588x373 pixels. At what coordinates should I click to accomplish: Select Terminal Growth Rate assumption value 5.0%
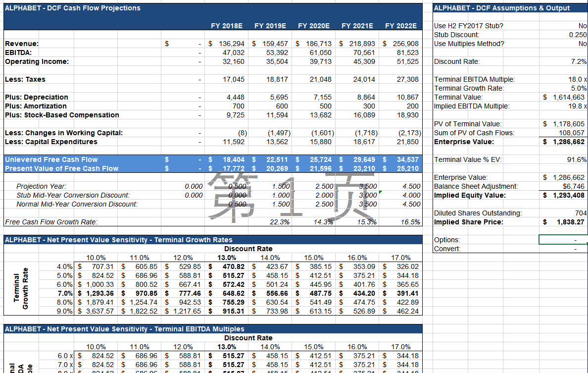579,88
